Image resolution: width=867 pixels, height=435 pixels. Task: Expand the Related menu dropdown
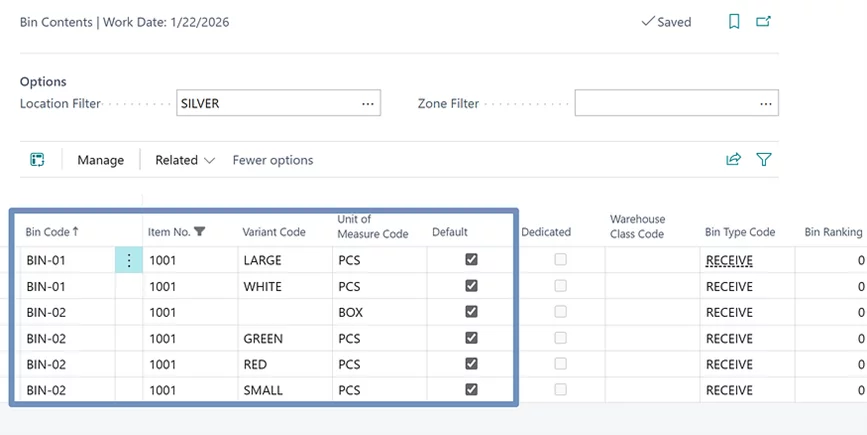tap(185, 160)
